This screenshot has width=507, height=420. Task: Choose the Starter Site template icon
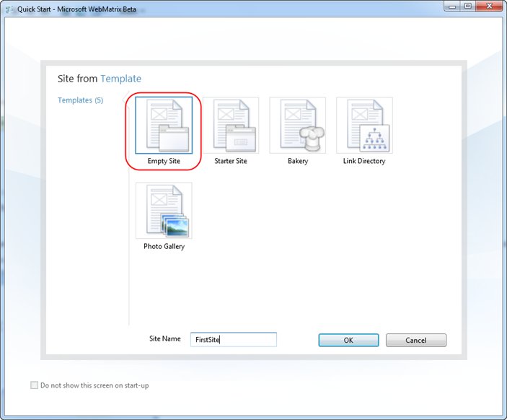231,125
